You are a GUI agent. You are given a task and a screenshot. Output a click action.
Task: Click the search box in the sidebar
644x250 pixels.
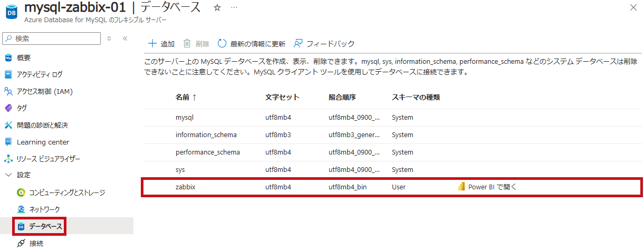pos(51,39)
